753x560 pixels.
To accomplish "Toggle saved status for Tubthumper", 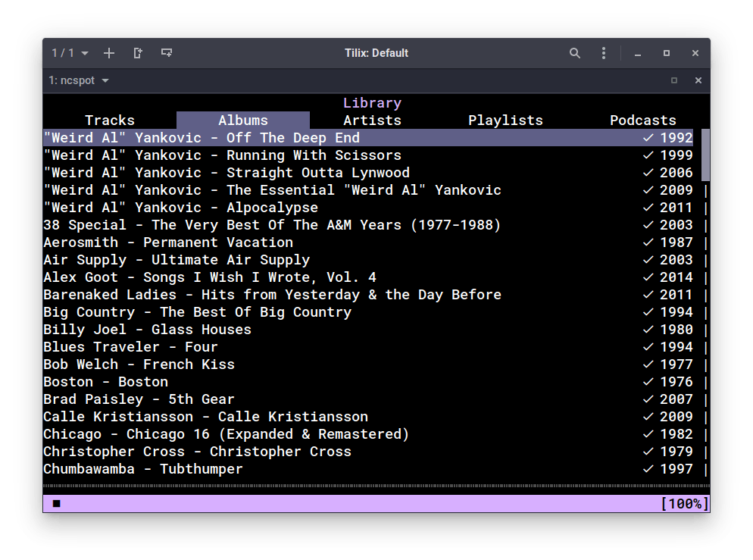I will pyautogui.click(x=648, y=468).
